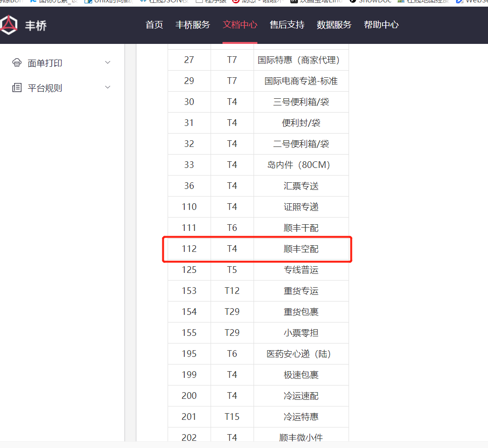Click code 29 in the table
The width and height of the screenshot is (488, 448).
point(189,81)
